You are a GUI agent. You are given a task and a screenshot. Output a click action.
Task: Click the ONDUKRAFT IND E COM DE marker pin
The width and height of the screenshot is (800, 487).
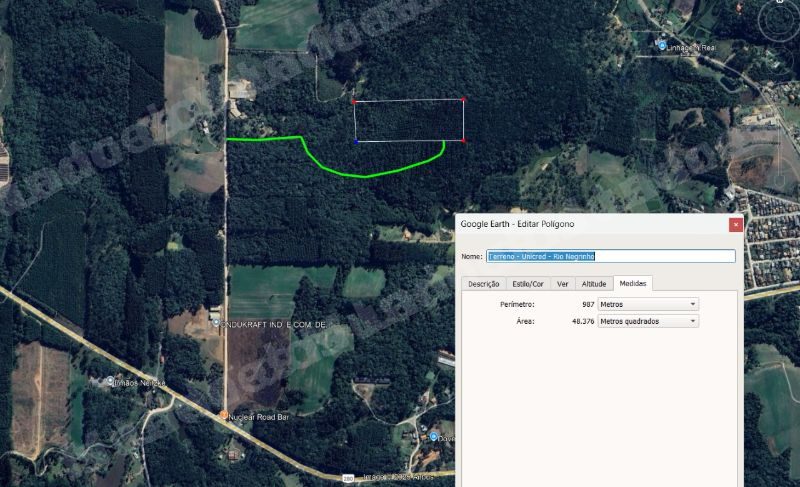coord(216,323)
